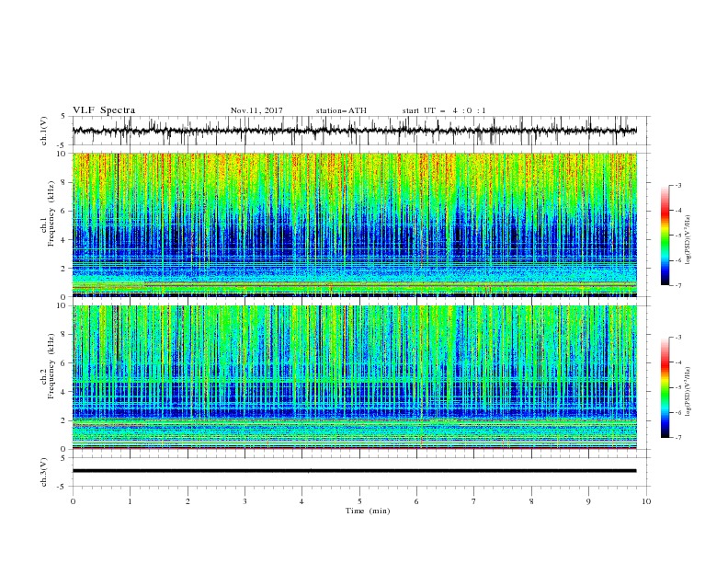Click time axis tick label "5"

359,501
